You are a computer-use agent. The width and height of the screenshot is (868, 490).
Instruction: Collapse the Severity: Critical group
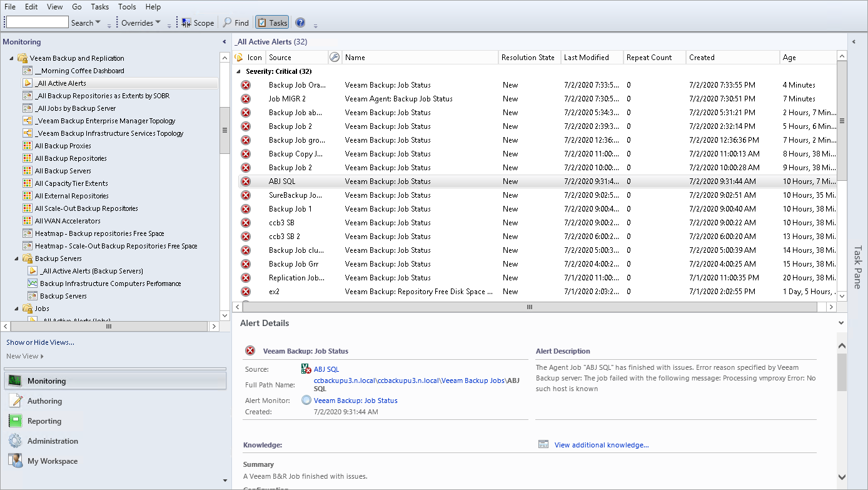(x=239, y=71)
